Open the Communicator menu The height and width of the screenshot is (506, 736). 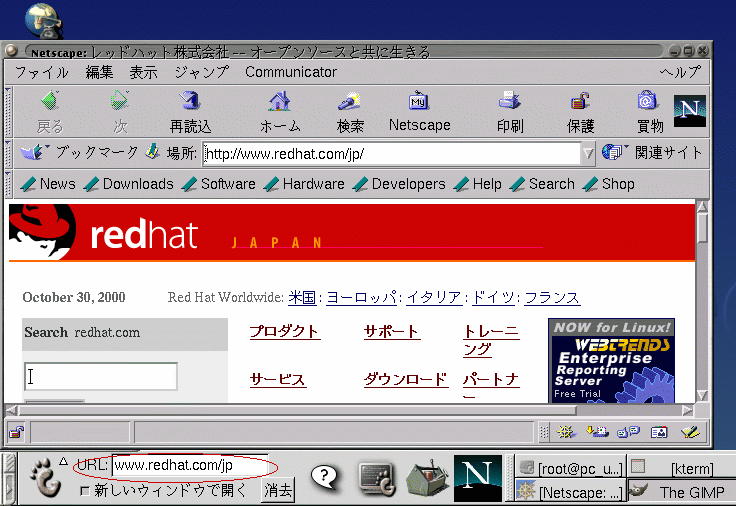click(291, 72)
